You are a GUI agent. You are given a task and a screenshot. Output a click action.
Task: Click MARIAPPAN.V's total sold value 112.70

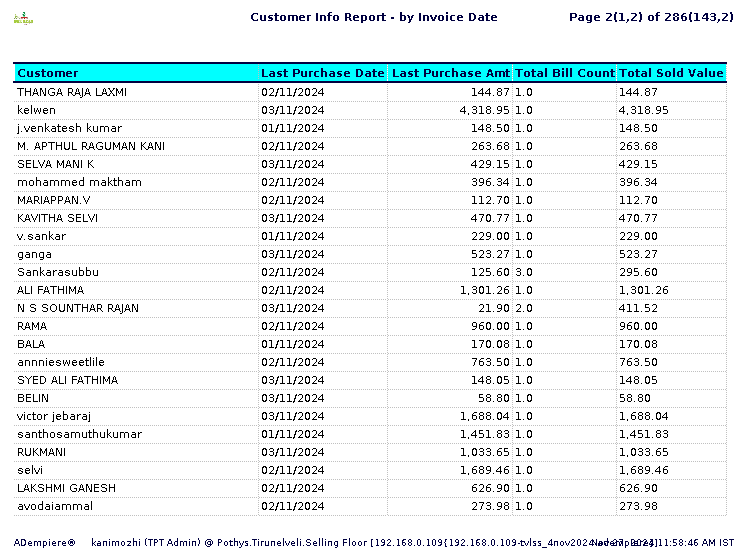pyautogui.click(x=638, y=200)
